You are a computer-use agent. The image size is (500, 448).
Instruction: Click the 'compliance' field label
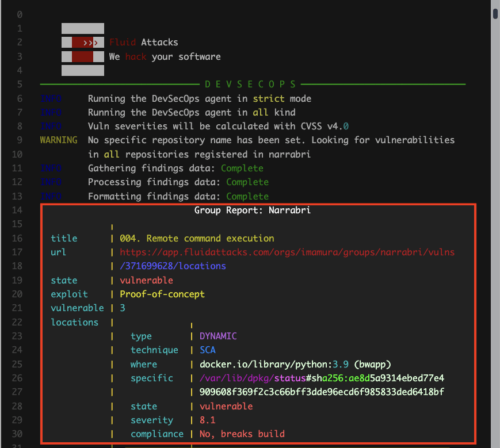[157, 434]
